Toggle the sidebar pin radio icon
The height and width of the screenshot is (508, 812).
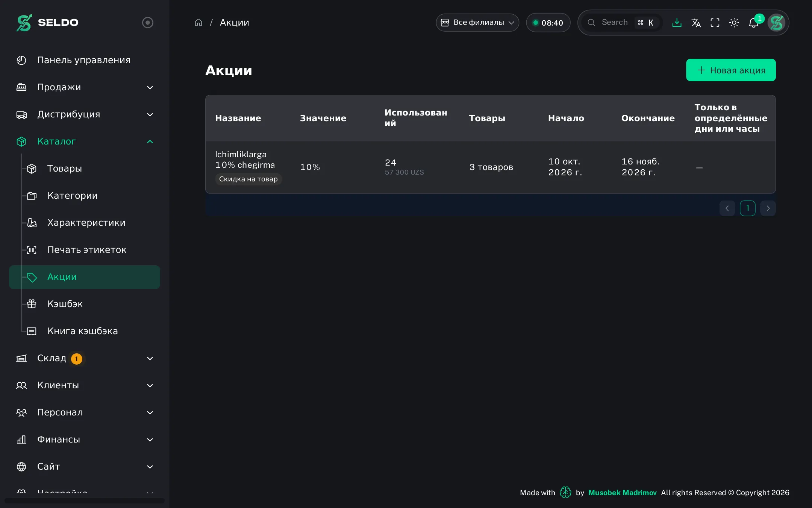pyautogui.click(x=147, y=23)
